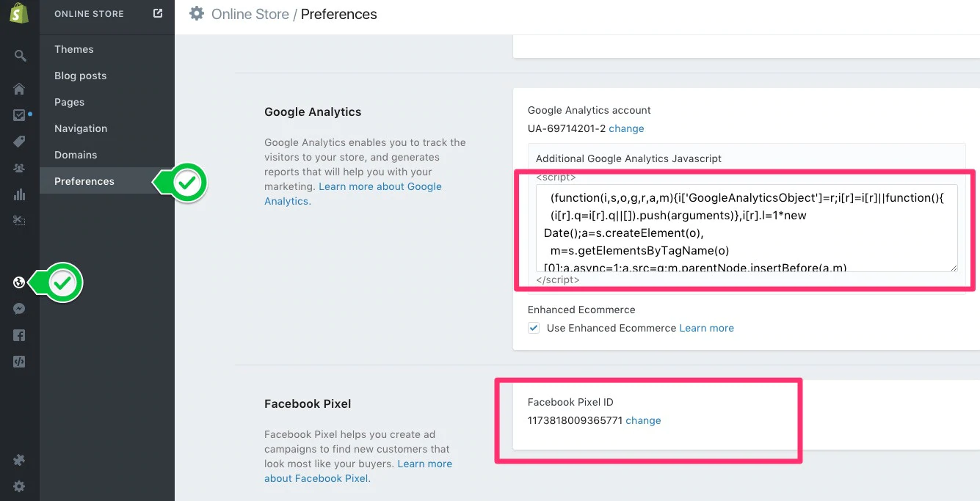The height and width of the screenshot is (501, 980).
Task: Open the Buy Button code icon
Action: click(19, 362)
